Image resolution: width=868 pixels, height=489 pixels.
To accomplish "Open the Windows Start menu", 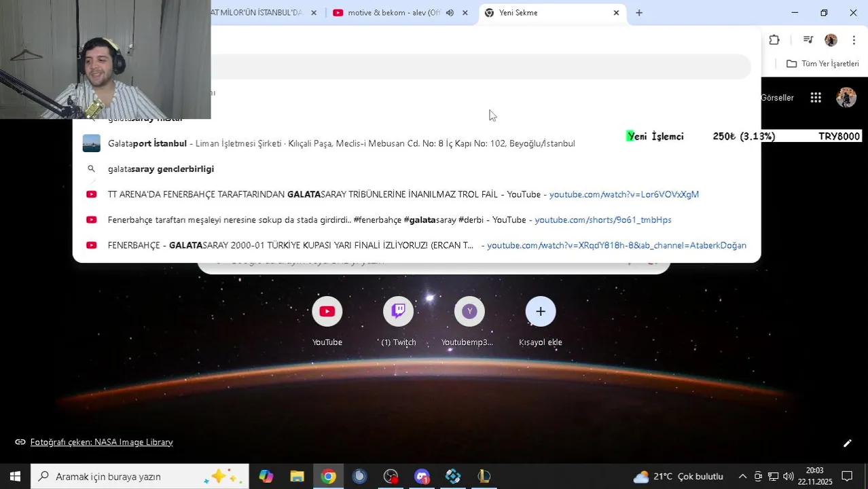I will point(15,476).
